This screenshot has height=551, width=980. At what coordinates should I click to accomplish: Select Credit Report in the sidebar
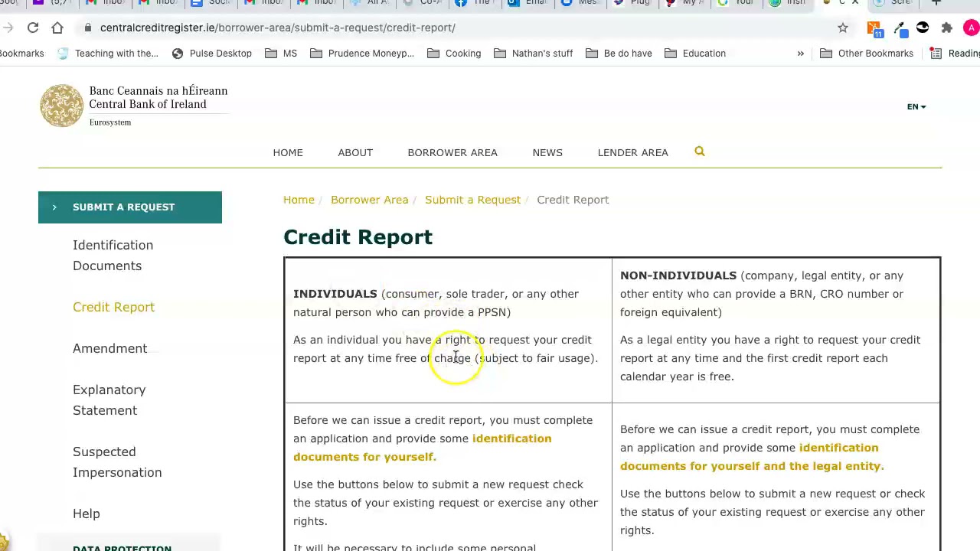[x=113, y=307]
